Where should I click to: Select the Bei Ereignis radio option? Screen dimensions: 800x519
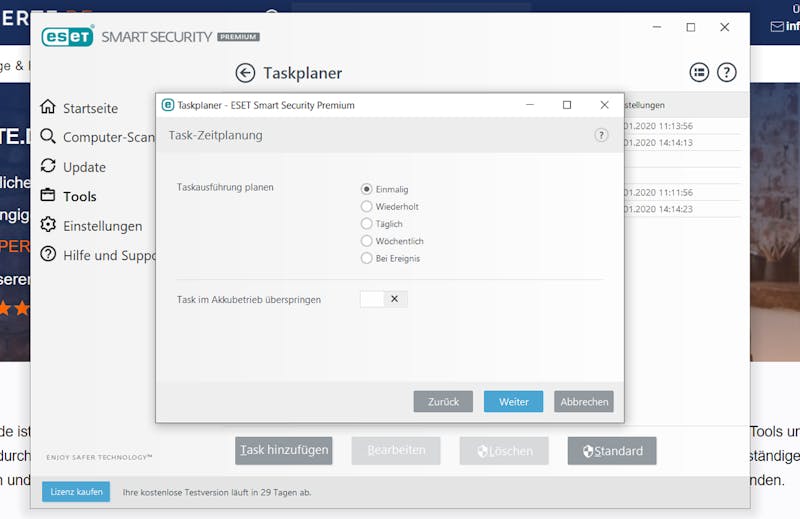pyautogui.click(x=366, y=258)
